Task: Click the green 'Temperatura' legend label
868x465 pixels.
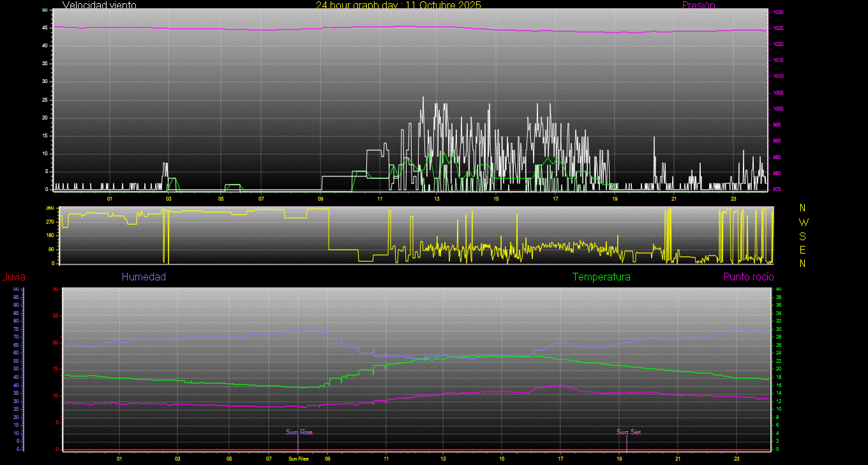Action: 601,277
